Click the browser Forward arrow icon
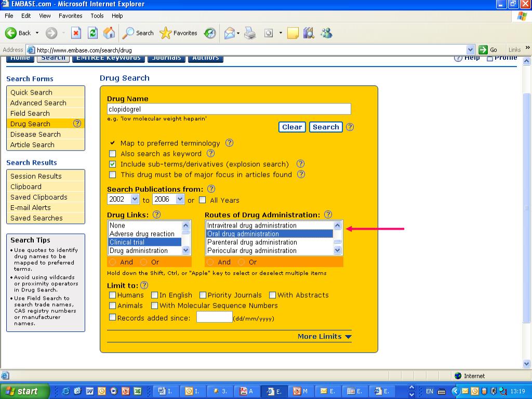The height and width of the screenshot is (399, 532). tap(51, 33)
